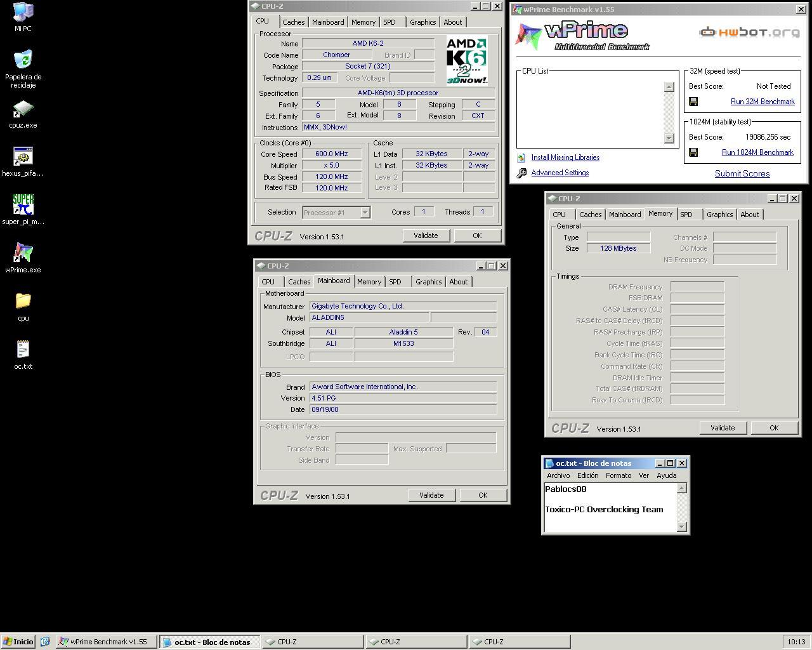Click the Pablocs08 text in Notepad
The height and width of the screenshot is (650, 812).
click(565, 489)
